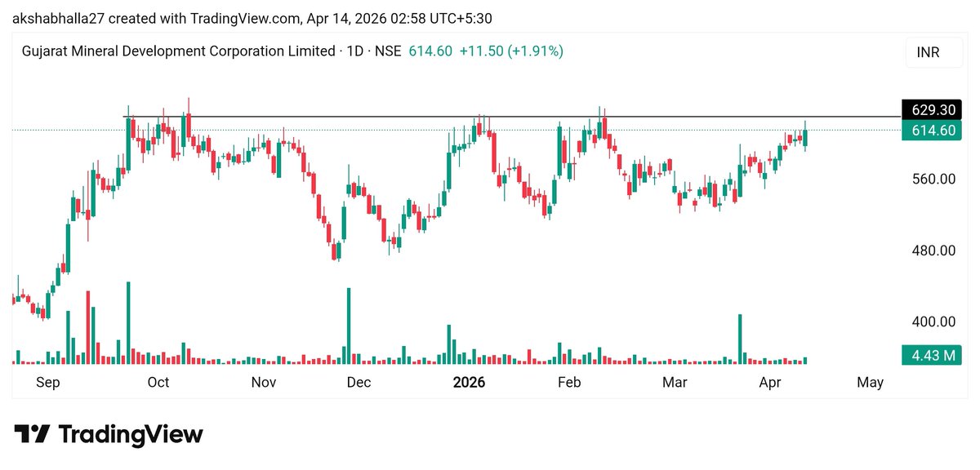Image resolution: width=980 pixels, height=470 pixels.
Task: Select the 614.60 current price label
Action: coord(933,129)
